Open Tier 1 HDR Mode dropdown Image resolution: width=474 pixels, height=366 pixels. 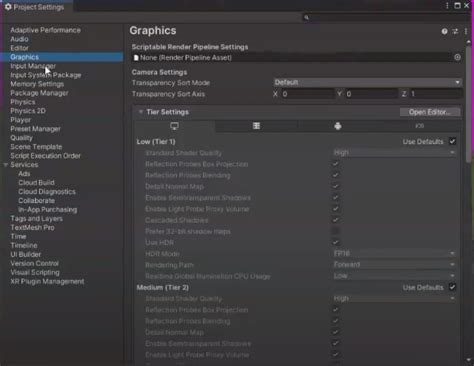click(x=394, y=254)
